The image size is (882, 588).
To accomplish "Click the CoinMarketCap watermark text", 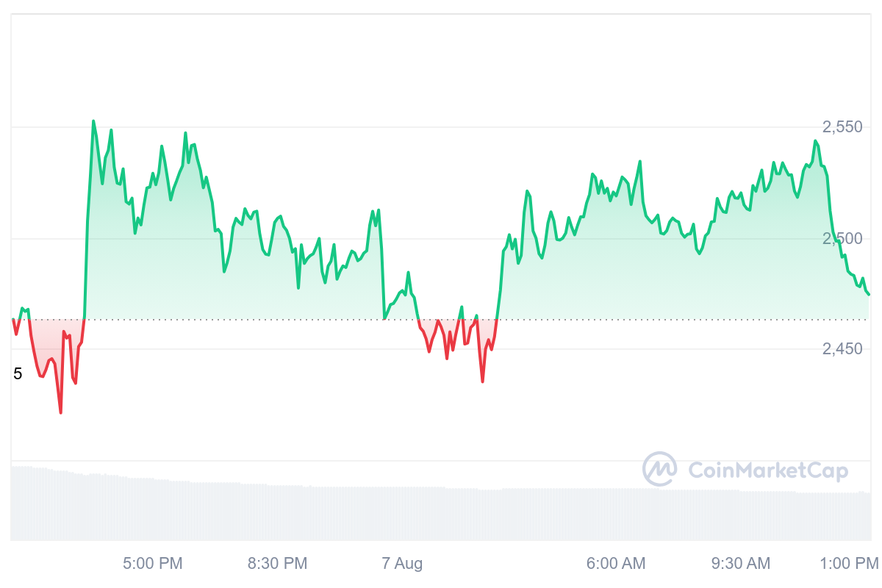I will click(x=768, y=470).
